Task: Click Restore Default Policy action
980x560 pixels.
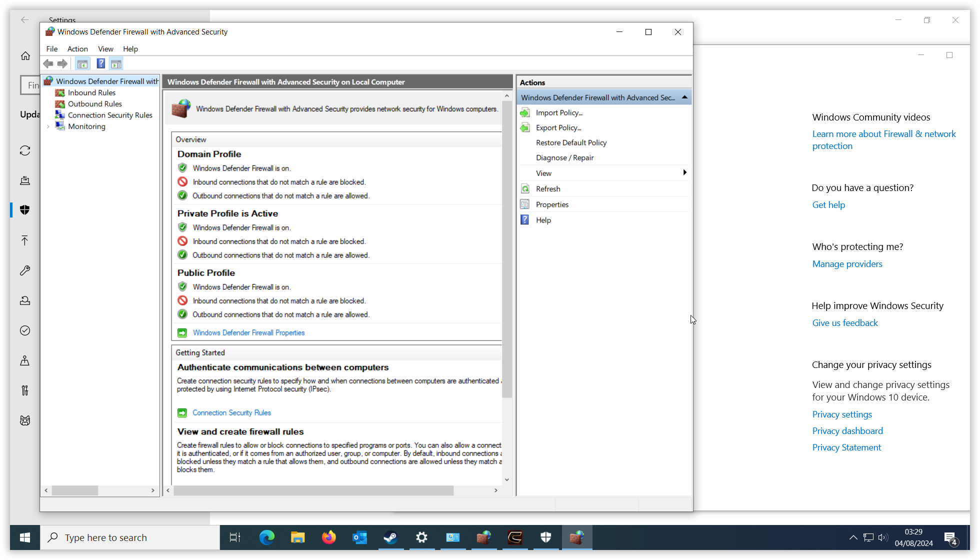Action: [571, 142]
